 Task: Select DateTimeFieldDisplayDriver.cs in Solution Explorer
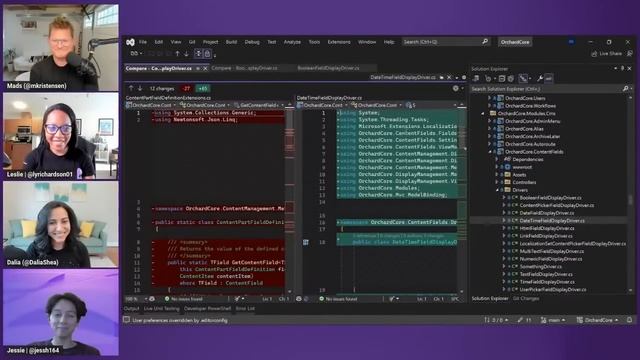[552, 221]
